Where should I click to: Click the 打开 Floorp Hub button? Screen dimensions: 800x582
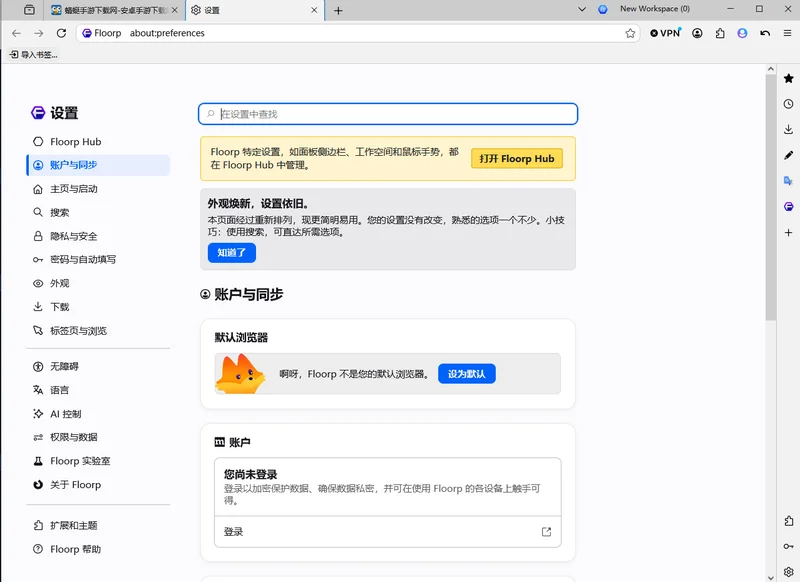pyautogui.click(x=516, y=159)
